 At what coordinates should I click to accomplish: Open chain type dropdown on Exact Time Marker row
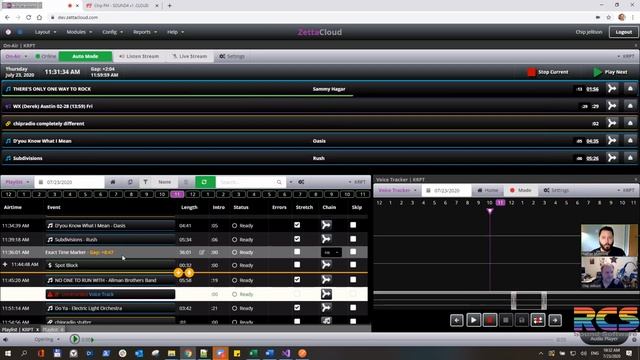pyautogui.click(x=331, y=252)
